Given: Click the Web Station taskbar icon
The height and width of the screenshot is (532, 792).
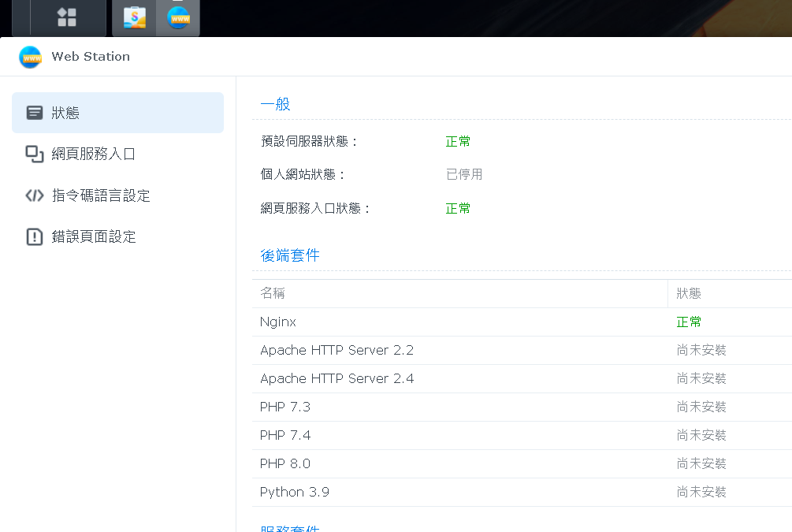Looking at the screenshot, I should [178, 17].
